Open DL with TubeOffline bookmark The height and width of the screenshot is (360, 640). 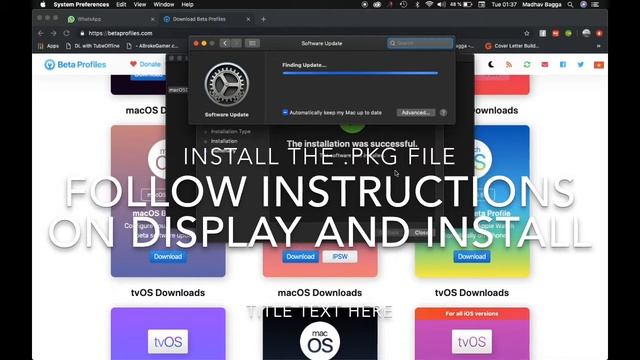(93, 46)
